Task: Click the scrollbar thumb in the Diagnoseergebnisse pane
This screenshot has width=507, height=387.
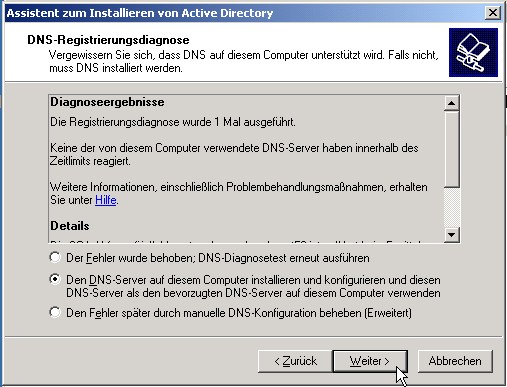Action: point(452,149)
